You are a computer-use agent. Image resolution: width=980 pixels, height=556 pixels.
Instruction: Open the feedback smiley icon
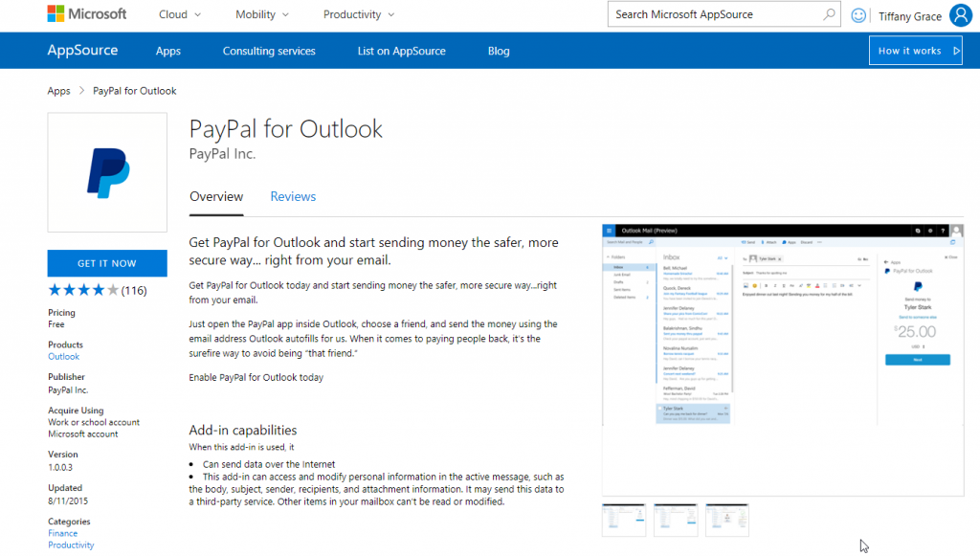pyautogui.click(x=858, y=13)
